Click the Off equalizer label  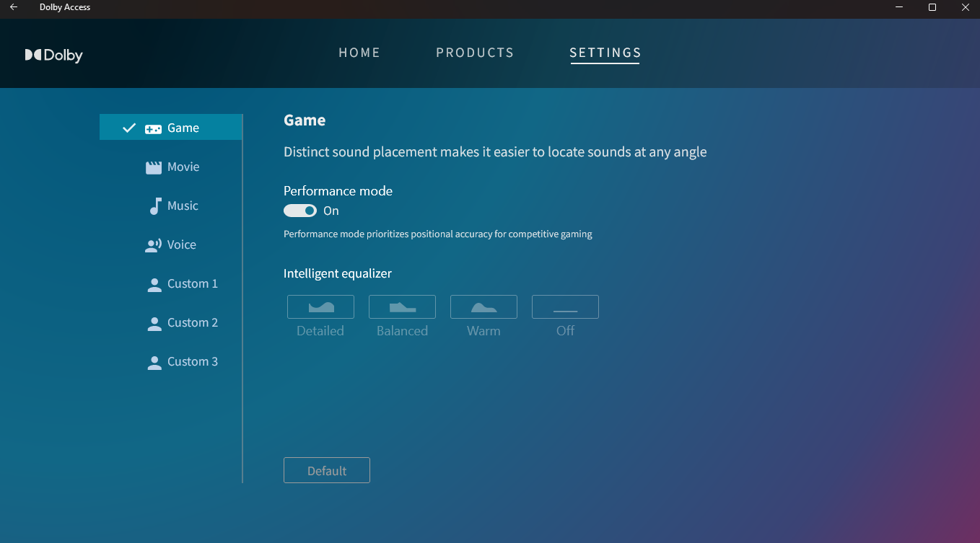(x=565, y=331)
